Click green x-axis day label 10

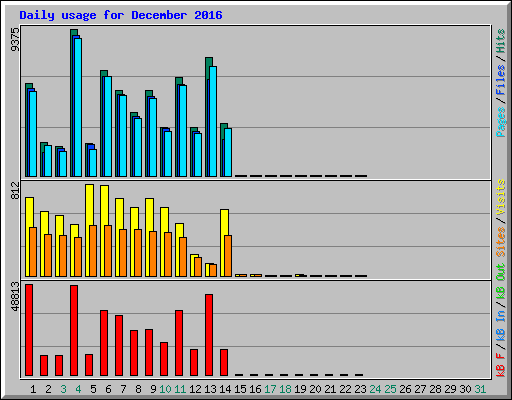tap(165, 389)
